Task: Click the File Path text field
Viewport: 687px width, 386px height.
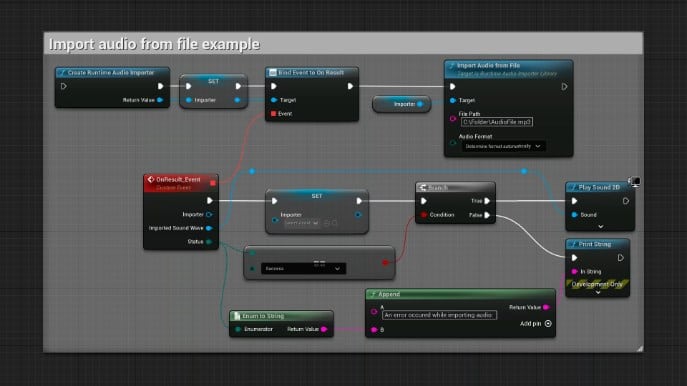Action: [497, 122]
